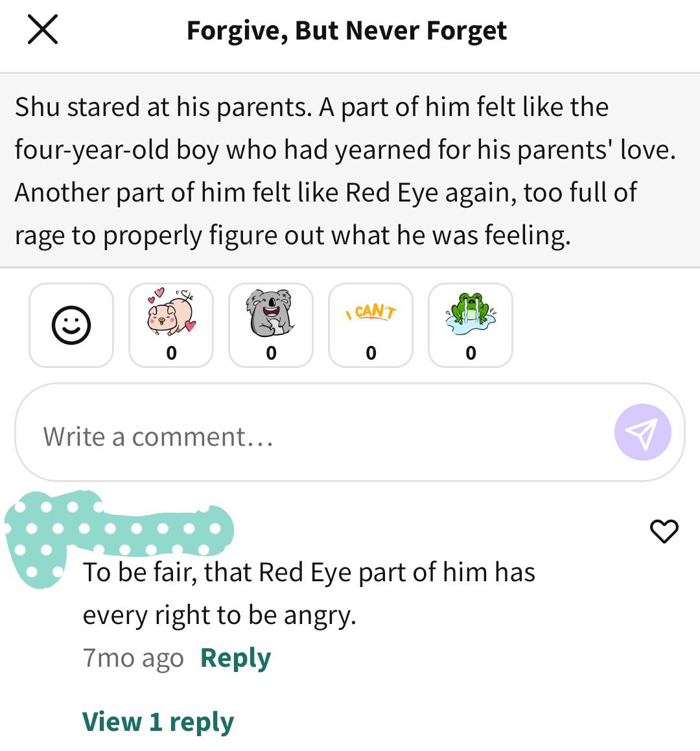Tap the crying frog's 0 count

coord(471,353)
